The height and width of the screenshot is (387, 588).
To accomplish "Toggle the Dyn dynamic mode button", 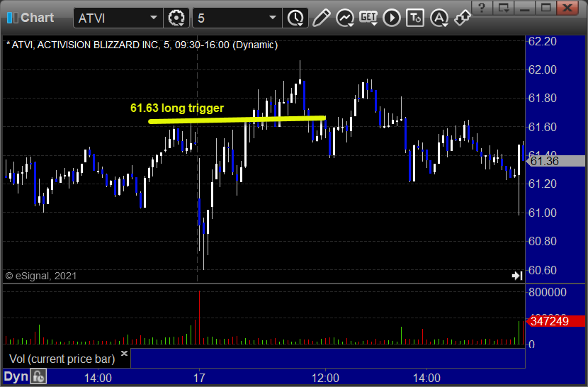I will 16,376.
